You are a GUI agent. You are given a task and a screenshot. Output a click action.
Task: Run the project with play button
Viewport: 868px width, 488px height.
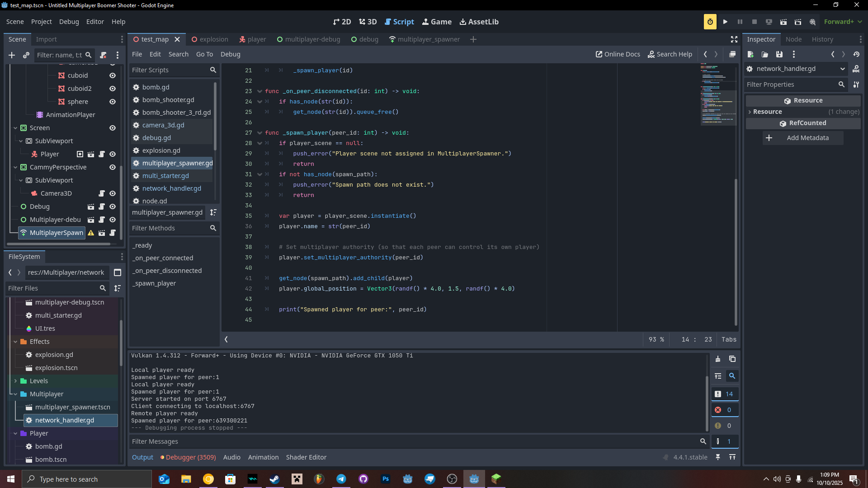[725, 22]
